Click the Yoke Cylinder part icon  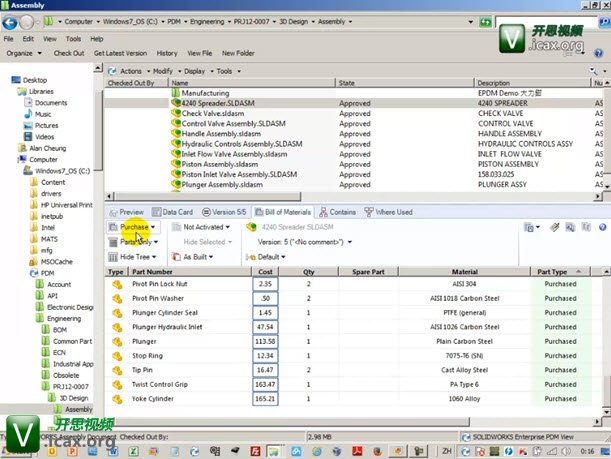pos(115,398)
